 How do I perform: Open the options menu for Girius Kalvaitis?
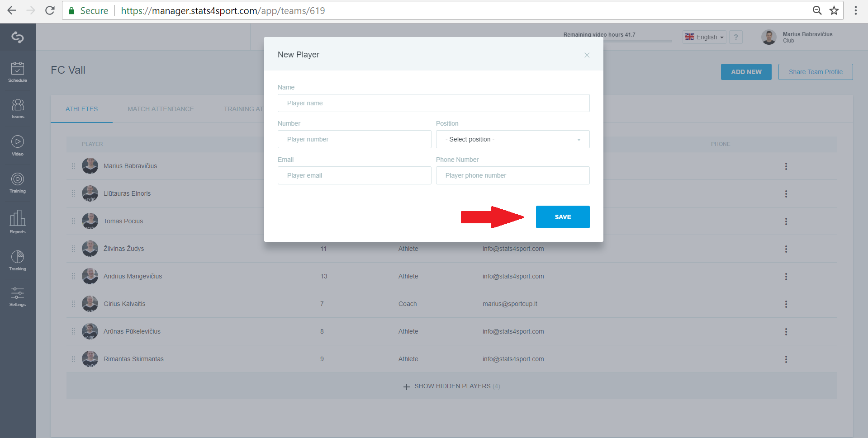click(786, 304)
